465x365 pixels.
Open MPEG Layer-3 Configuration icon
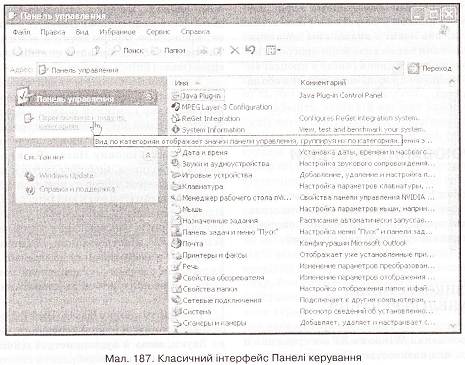coord(175,107)
